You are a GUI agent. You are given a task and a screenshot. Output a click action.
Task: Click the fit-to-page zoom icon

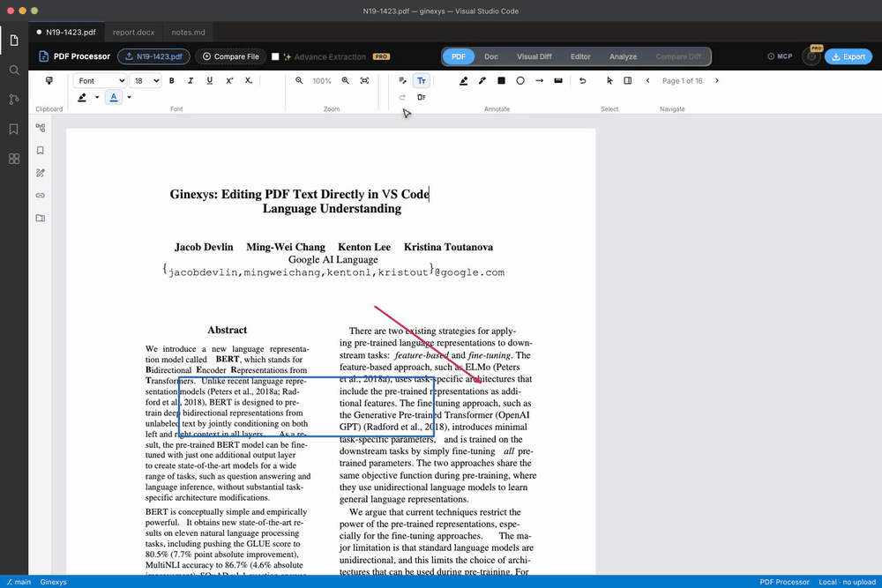tap(364, 80)
